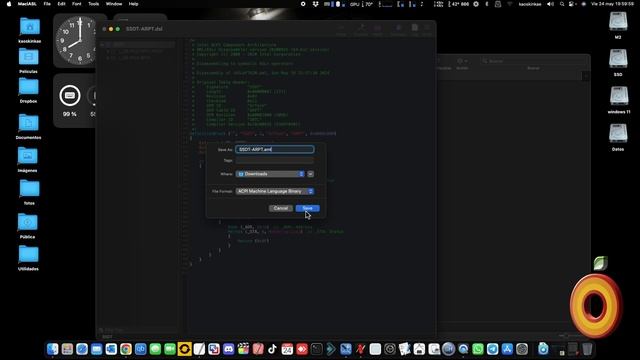
Task: Open the Help menu
Action: pyautogui.click(x=133, y=4)
